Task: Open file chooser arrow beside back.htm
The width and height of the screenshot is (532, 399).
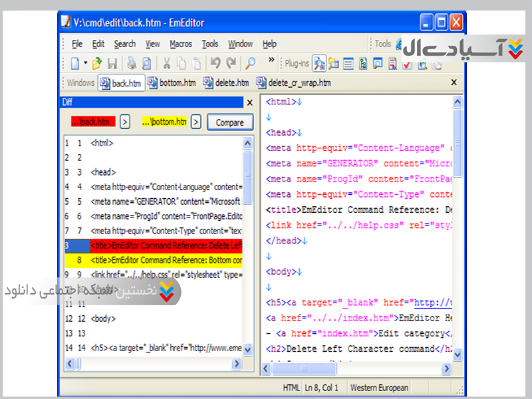Action: coord(125,122)
